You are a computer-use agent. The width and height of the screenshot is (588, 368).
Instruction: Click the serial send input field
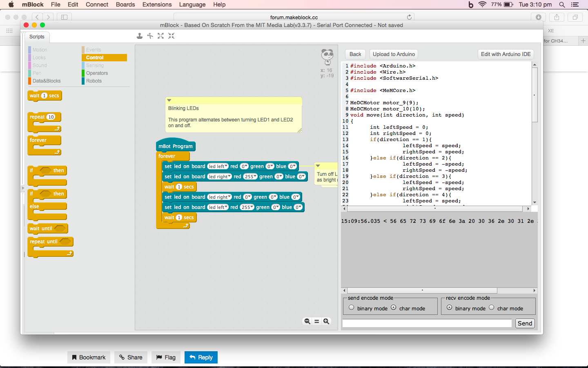[x=427, y=323]
